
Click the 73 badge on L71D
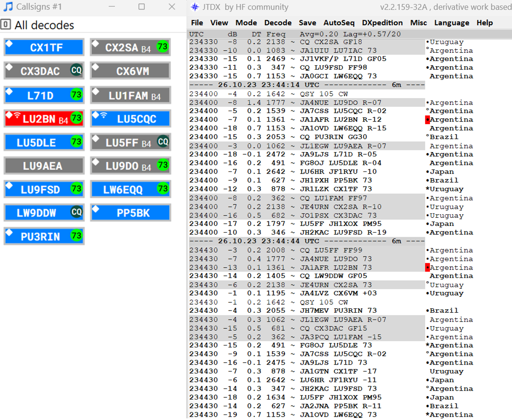(76, 94)
